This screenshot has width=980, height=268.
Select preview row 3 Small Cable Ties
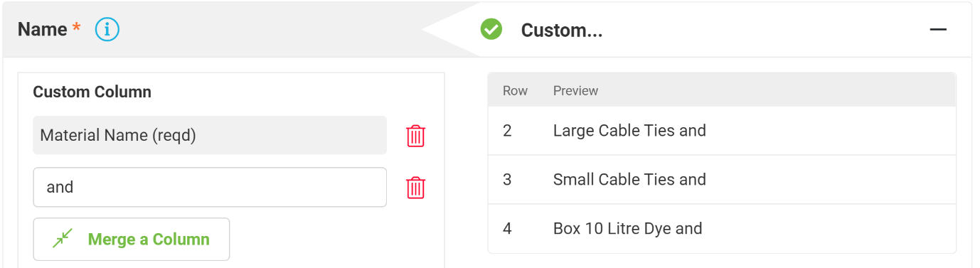point(722,180)
